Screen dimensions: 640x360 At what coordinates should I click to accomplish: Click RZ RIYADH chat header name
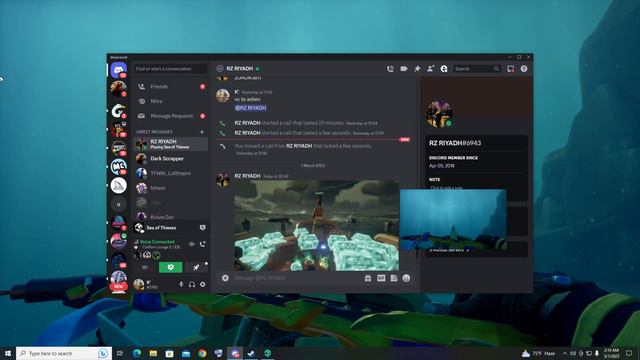click(240, 69)
